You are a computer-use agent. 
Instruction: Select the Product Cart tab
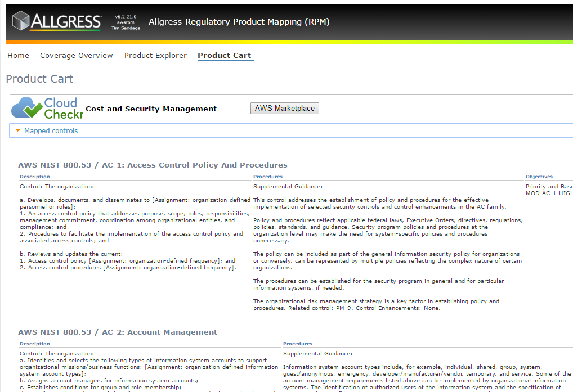pyautogui.click(x=225, y=56)
